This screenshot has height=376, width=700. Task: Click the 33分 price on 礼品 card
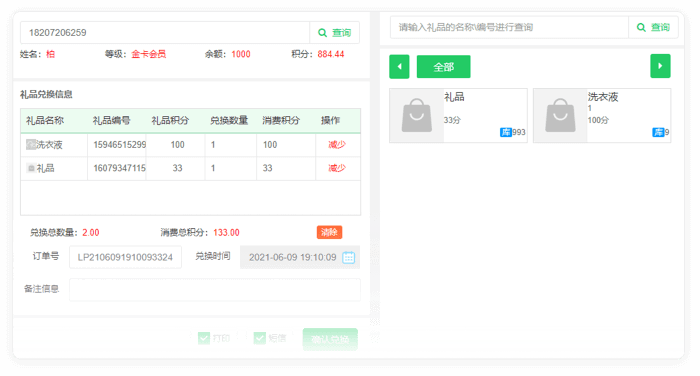(x=452, y=120)
